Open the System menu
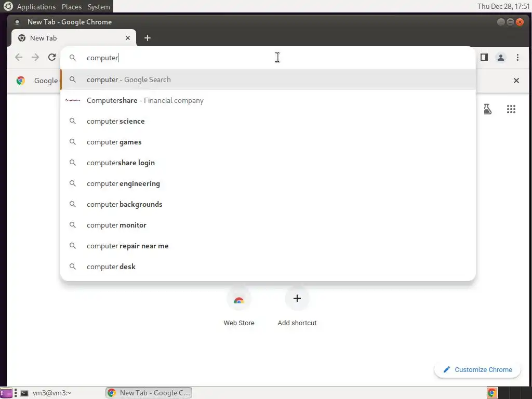Viewport: 532px width, 399px height. pos(99,6)
